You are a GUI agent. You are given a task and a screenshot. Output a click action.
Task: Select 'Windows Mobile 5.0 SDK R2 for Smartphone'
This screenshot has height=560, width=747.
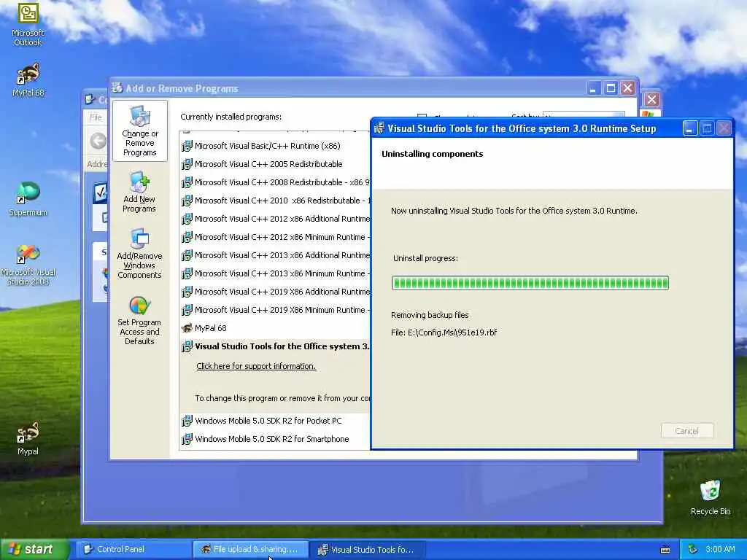[x=272, y=438]
